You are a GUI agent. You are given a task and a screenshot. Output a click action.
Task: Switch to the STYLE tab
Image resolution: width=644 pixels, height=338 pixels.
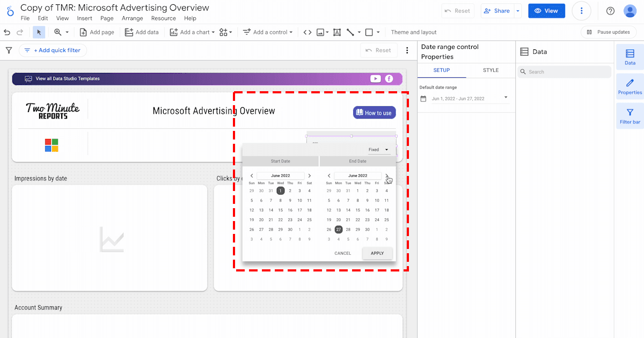coord(491,70)
